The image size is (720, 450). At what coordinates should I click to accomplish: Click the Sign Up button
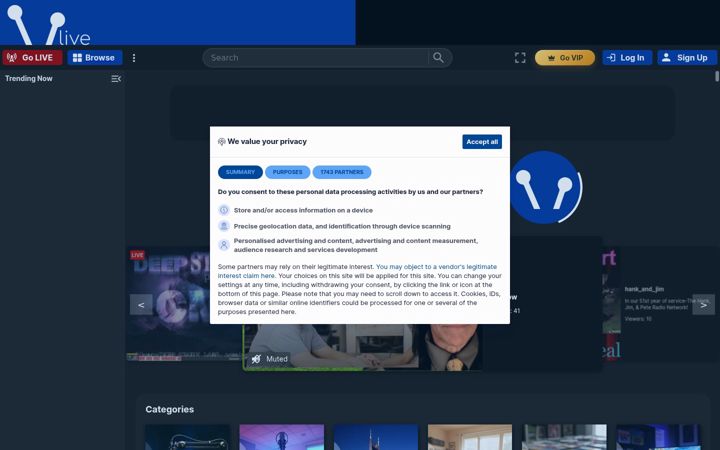pyautogui.click(x=687, y=58)
